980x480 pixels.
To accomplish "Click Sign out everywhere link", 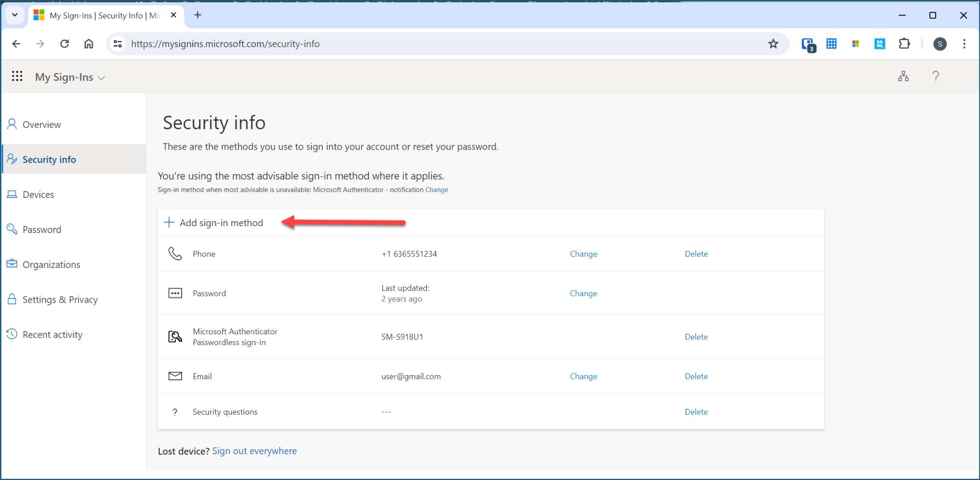I will pyautogui.click(x=254, y=451).
